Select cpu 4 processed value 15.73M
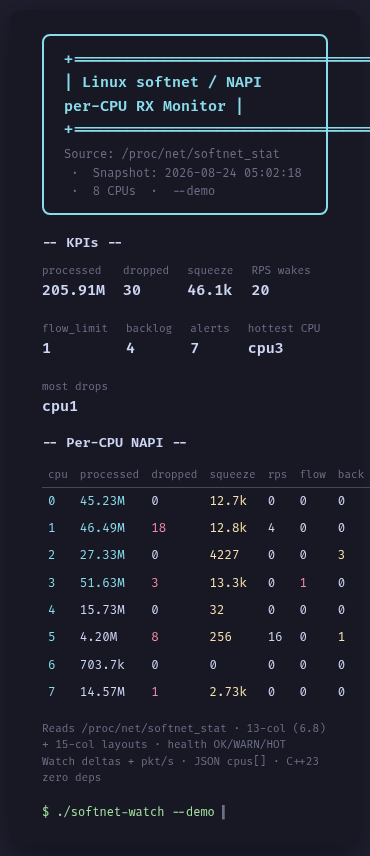The height and width of the screenshot is (856, 370). coord(102,610)
